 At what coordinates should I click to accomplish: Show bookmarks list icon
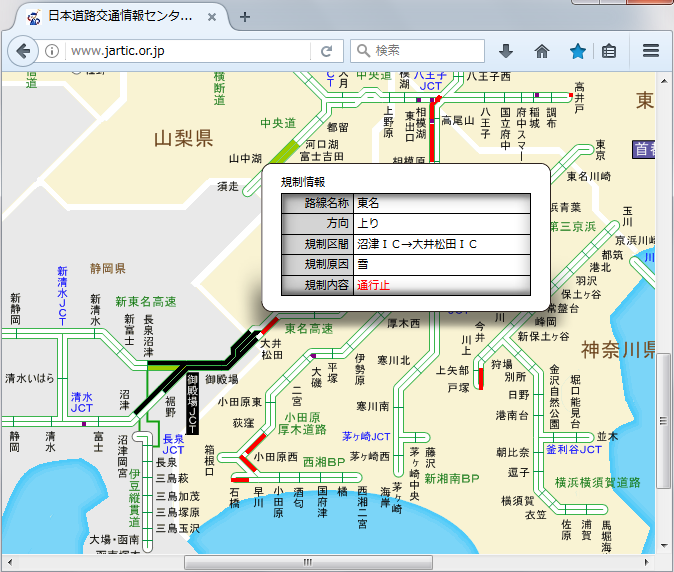point(609,51)
